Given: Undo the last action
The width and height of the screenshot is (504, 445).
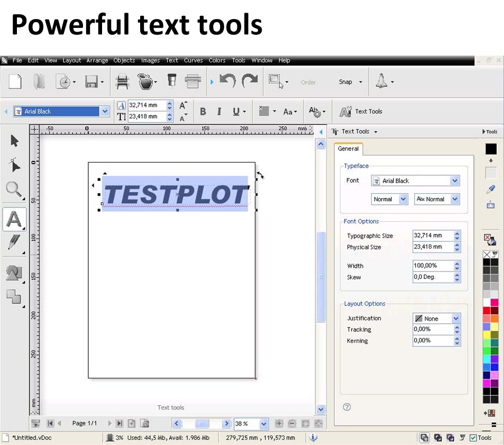Looking at the screenshot, I should click(227, 80).
